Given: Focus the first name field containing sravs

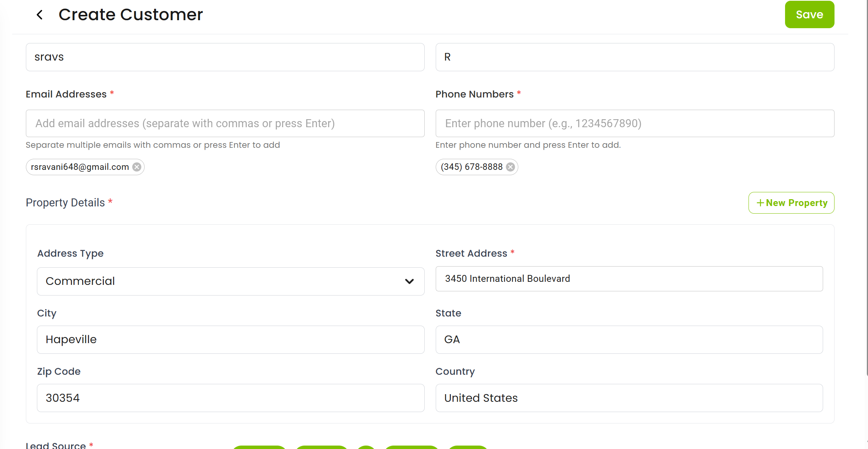Looking at the screenshot, I should 225,57.
